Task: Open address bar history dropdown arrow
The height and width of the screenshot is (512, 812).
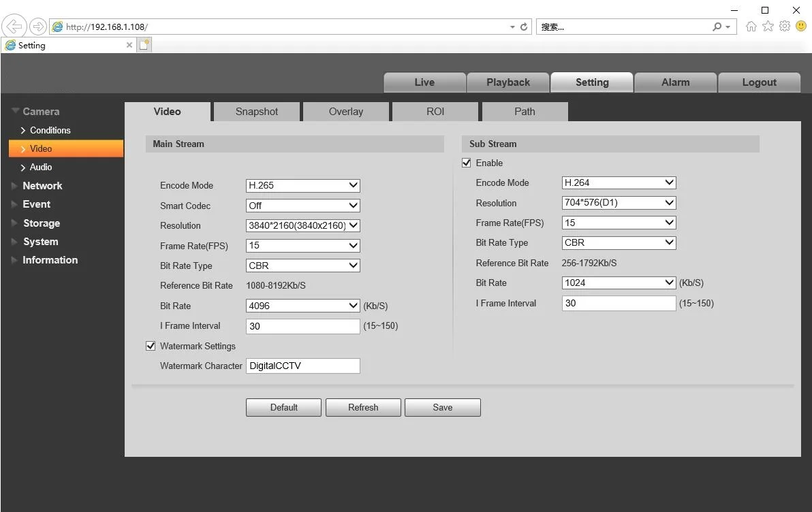Action: 512,27
